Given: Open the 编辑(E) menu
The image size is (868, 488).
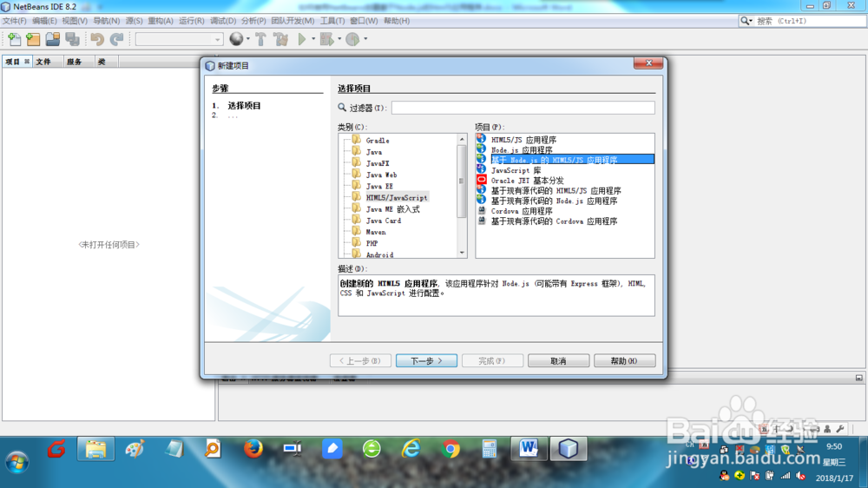Looking at the screenshot, I should (44, 21).
